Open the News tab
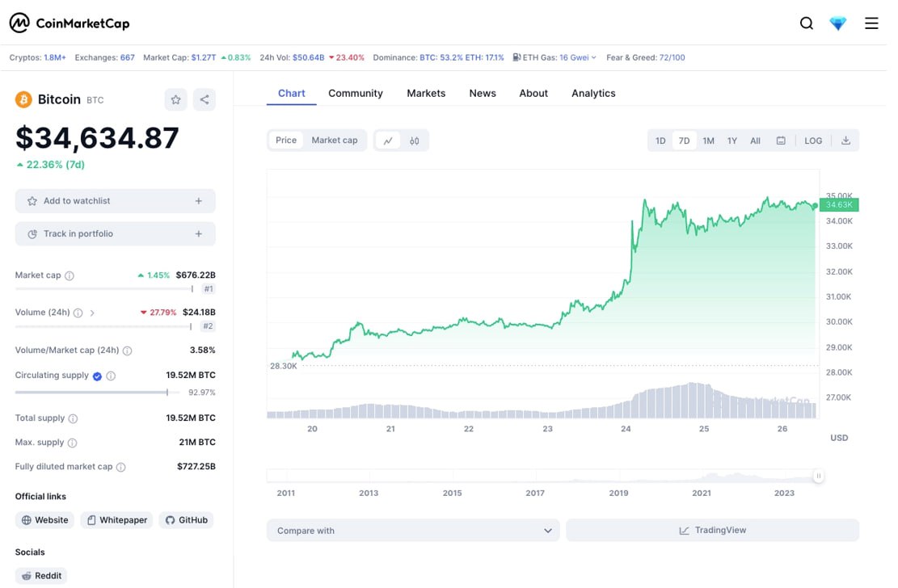This screenshot has height=588, width=898. [x=483, y=94]
